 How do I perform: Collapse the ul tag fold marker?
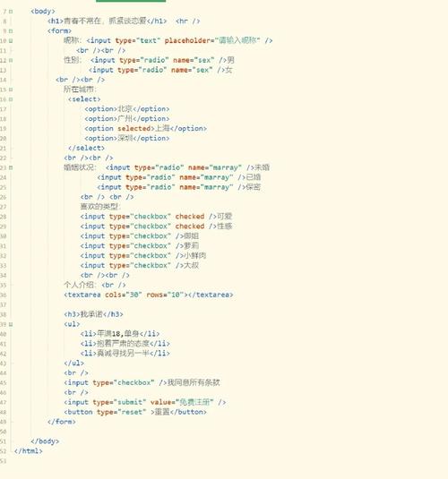pyautogui.click(x=11, y=324)
